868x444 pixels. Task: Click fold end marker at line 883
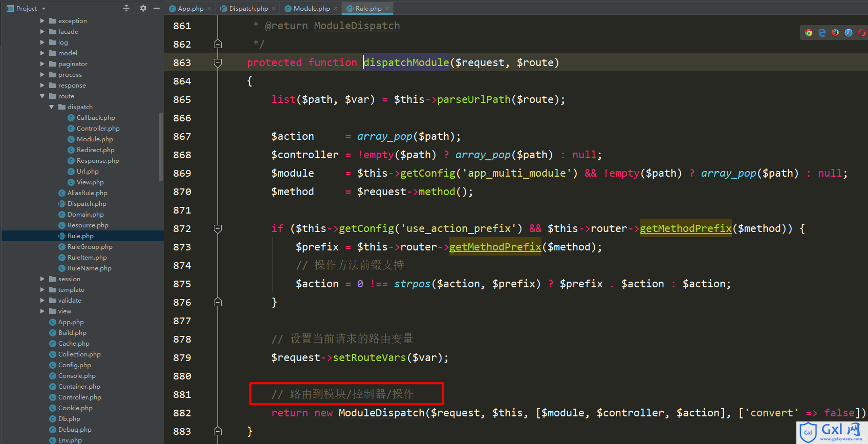pos(218,431)
